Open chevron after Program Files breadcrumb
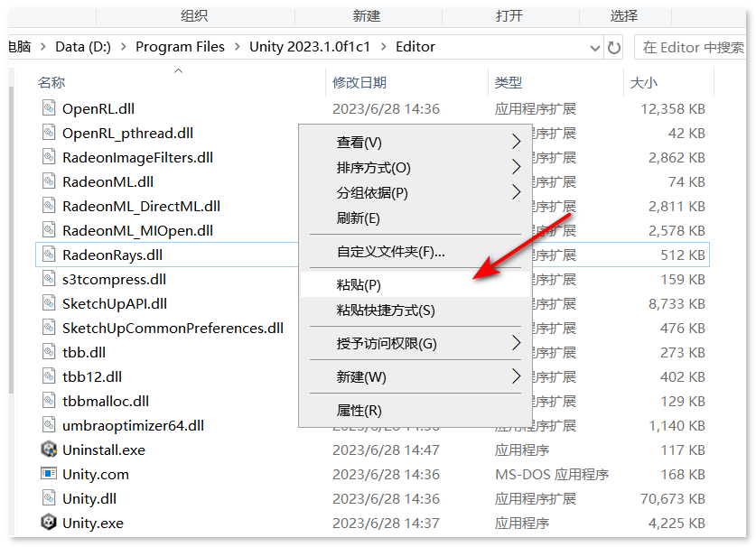The image size is (756, 547). [x=238, y=47]
